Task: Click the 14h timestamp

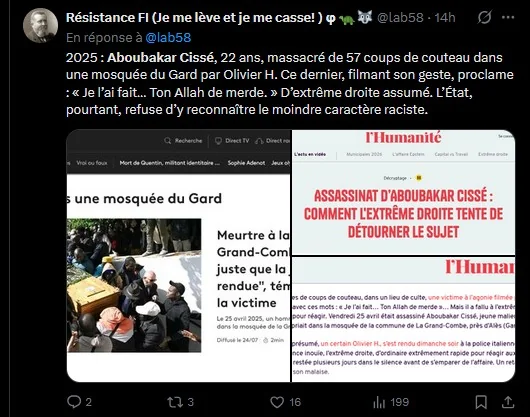Action: 445,18
